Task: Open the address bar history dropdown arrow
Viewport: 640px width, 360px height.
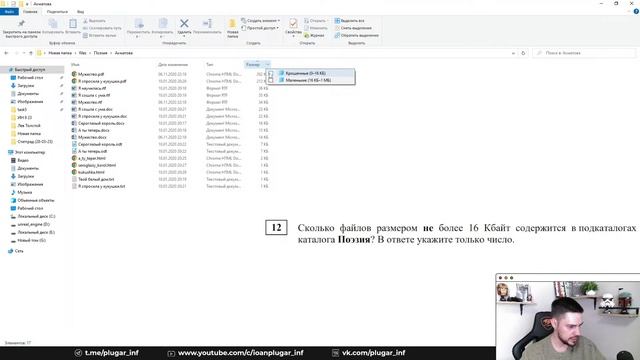Action: pos(513,53)
